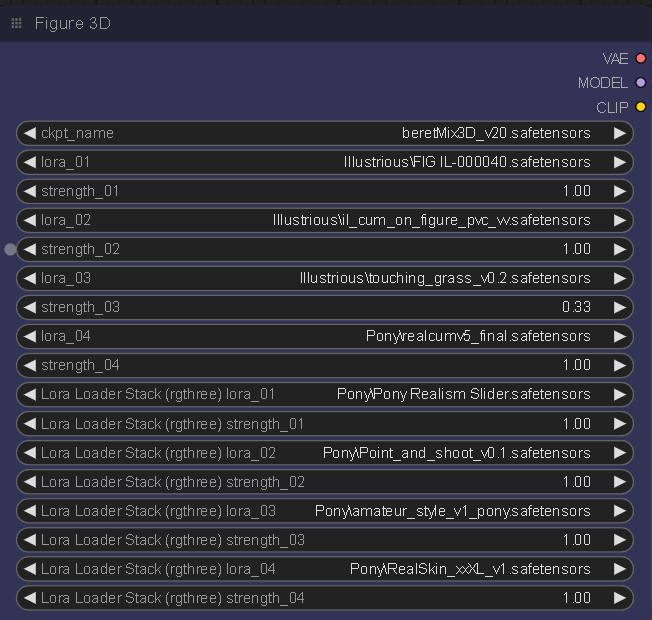Click left arrow on Pony Realism Slider row
Viewport: 652px width, 620px height.
point(30,394)
